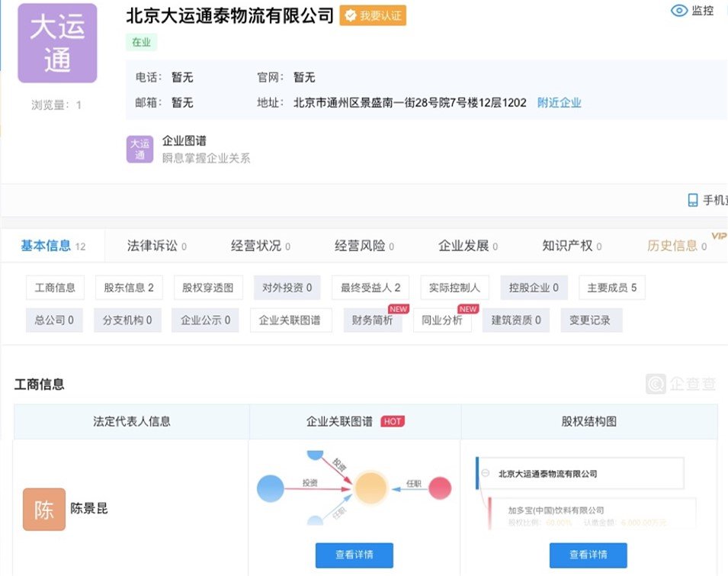
Task: Open the 企业发展 tab
Action: click(x=468, y=246)
